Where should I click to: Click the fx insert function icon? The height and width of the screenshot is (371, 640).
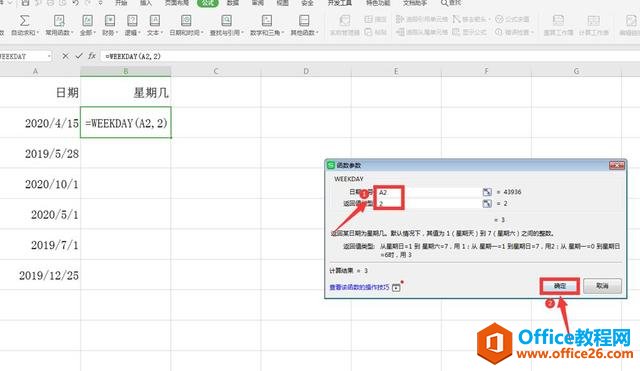tap(92, 56)
